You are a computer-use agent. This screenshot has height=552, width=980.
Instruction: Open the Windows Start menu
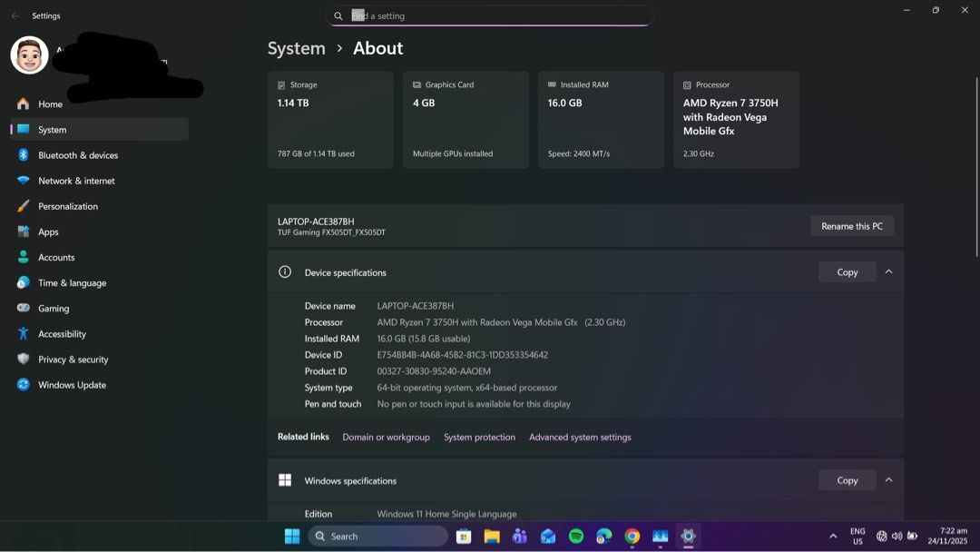click(292, 537)
